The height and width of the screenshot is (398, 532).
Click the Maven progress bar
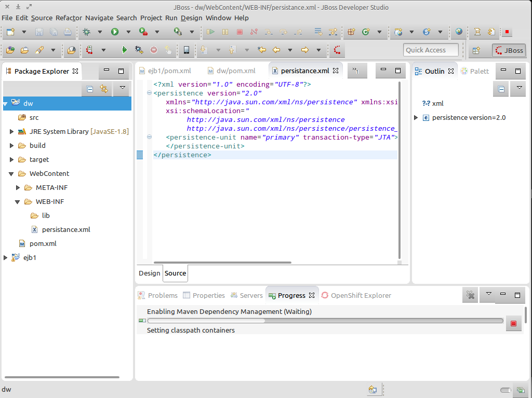coord(325,321)
